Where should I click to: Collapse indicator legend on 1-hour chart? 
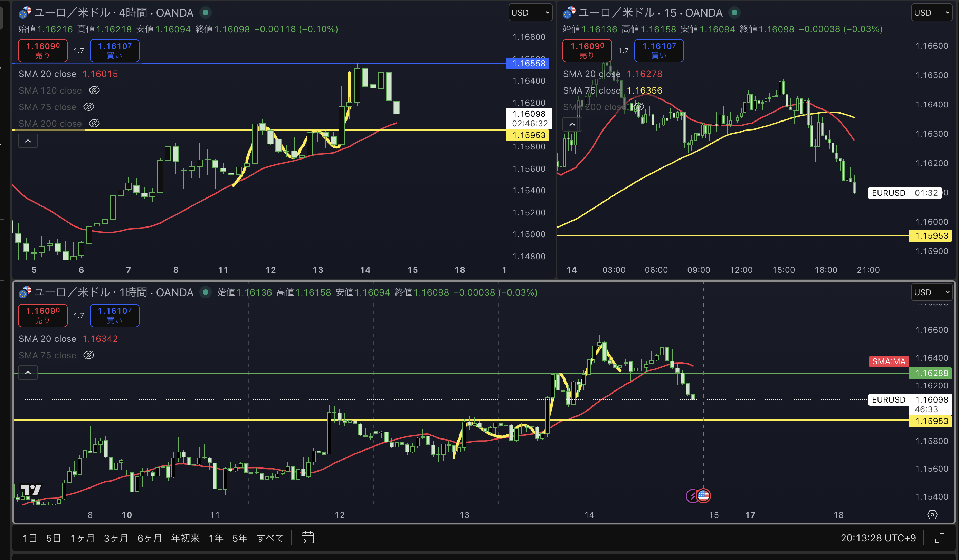(x=28, y=373)
